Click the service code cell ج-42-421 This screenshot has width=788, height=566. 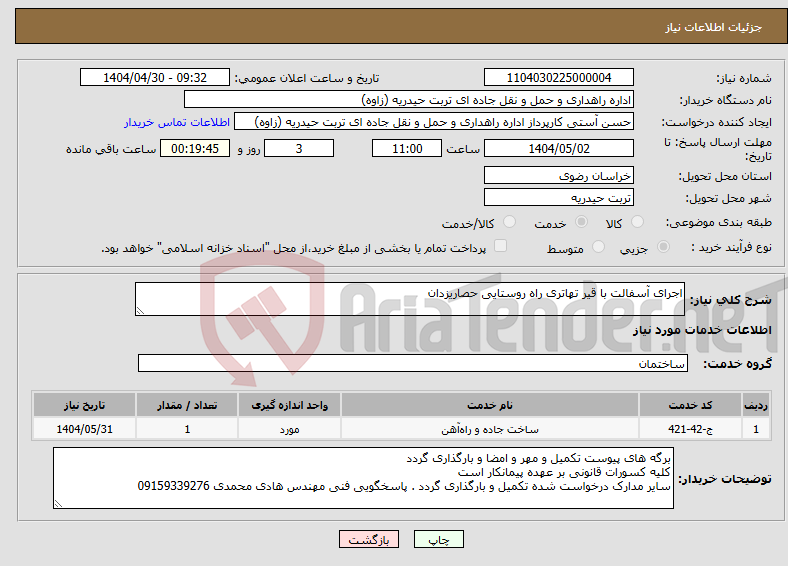tap(690, 429)
